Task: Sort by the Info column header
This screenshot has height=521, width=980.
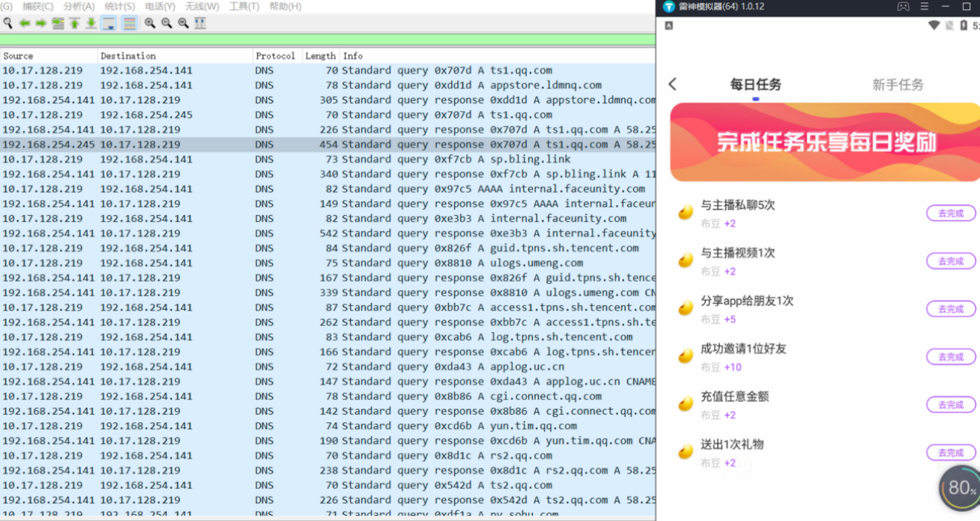Action: click(x=498, y=56)
